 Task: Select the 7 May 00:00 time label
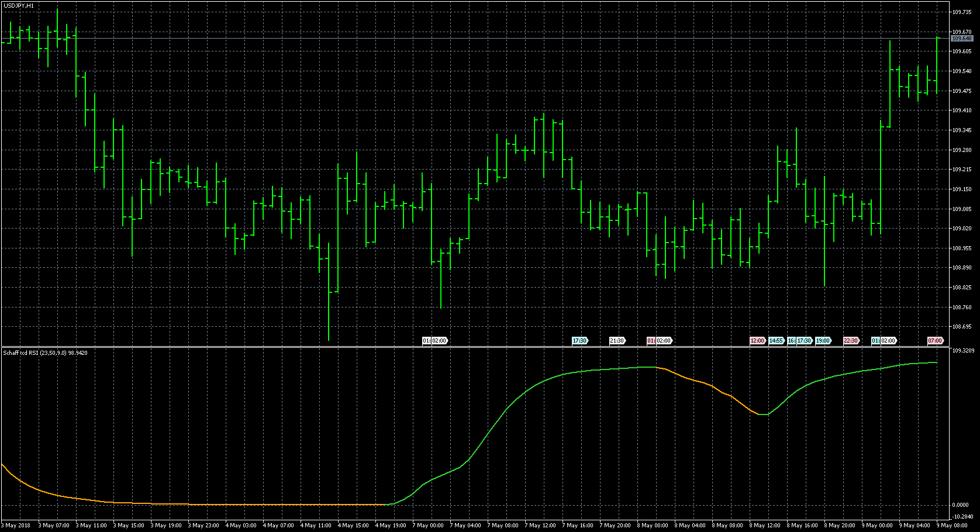point(427,526)
